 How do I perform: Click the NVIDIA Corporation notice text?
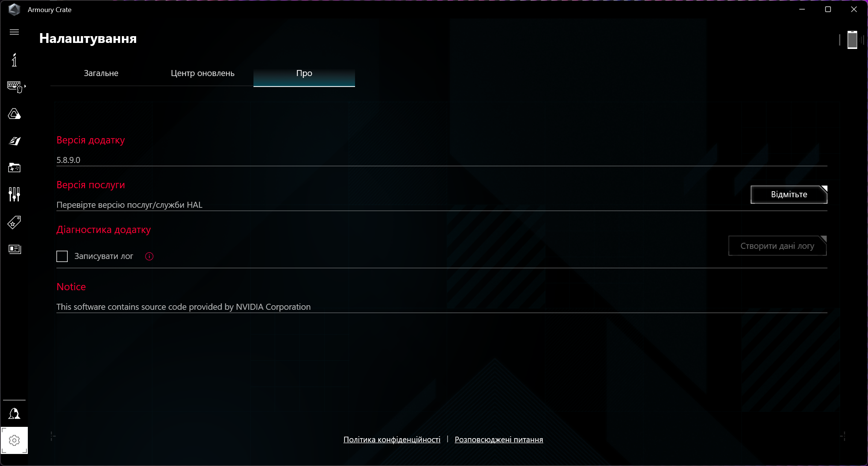(184, 307)
